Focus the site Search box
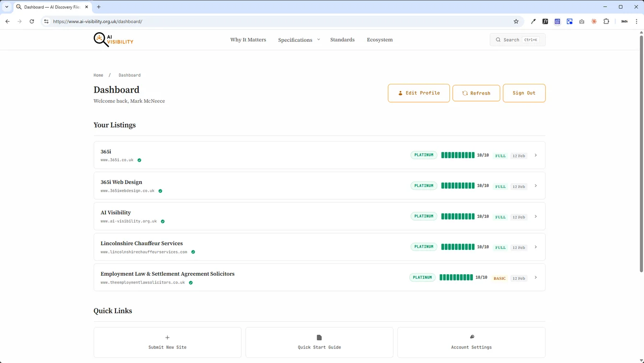 point(517,40)
